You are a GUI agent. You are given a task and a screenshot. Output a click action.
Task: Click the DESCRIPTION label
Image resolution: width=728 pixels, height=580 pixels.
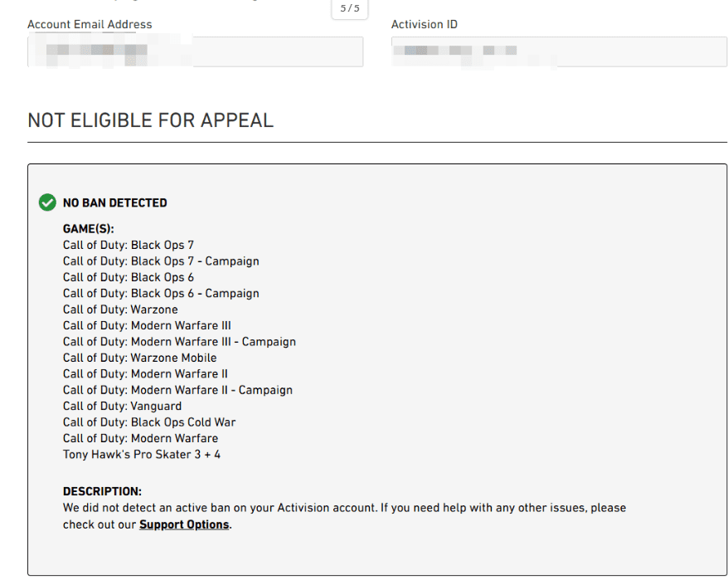point(102,491)
